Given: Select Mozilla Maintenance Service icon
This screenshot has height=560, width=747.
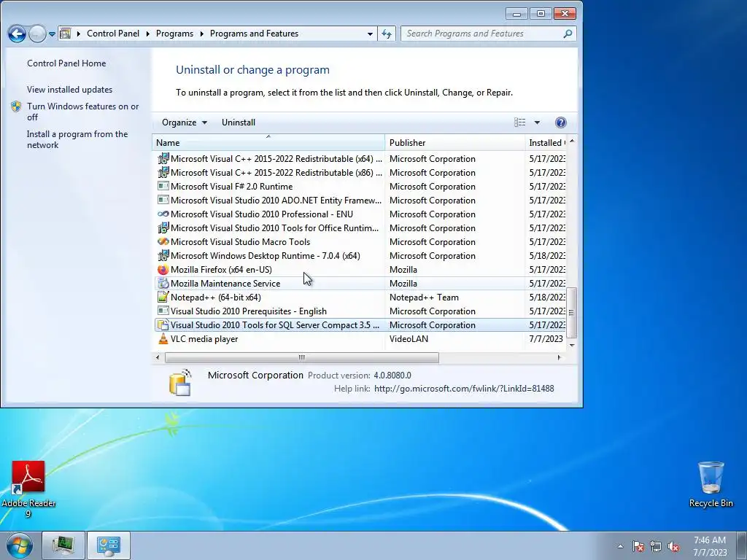Looking at the screenshot, I should (x=163, y=284).
